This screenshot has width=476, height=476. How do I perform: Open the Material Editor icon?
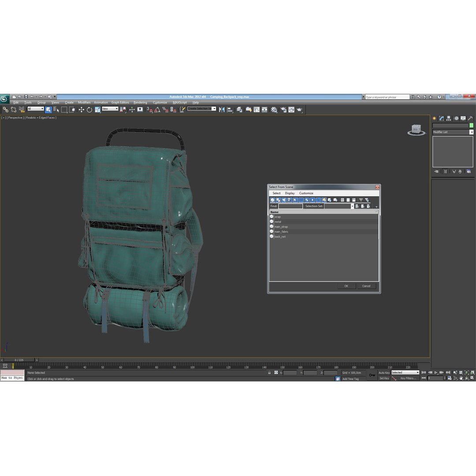(x=274, y=110)
